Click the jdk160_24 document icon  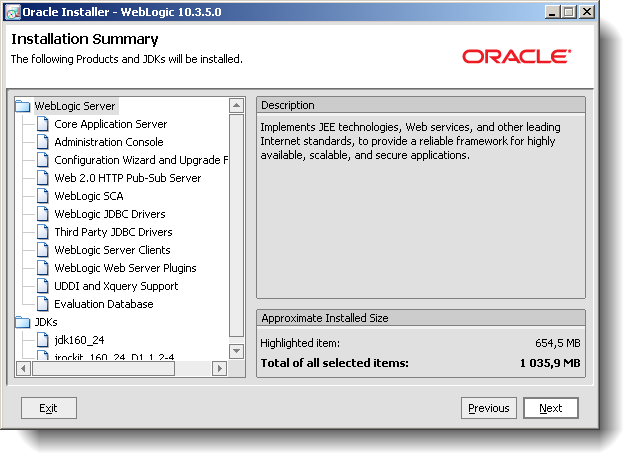click(42, 339)
